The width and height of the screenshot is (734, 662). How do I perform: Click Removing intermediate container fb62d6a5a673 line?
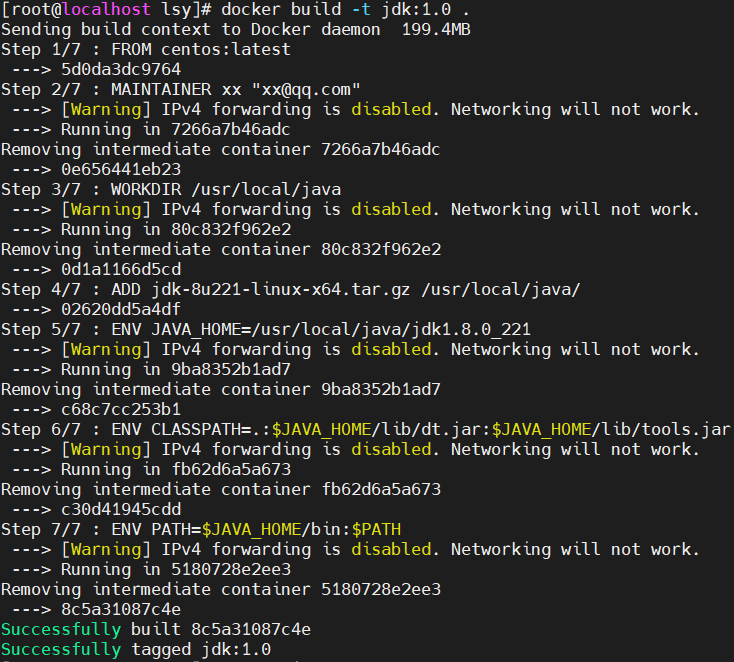coord(221,490)
